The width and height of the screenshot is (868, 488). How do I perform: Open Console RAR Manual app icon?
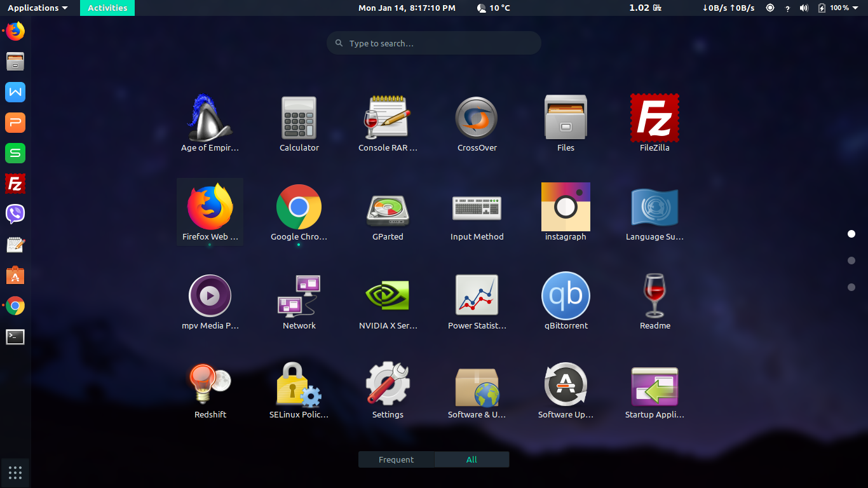pyautogui.click(x=388, y=118)
